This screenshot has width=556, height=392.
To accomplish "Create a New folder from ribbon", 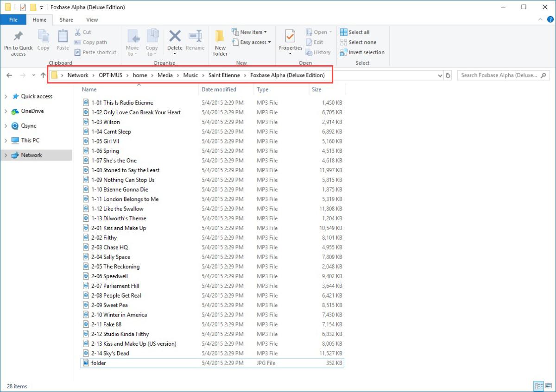I will pos(220,43).
